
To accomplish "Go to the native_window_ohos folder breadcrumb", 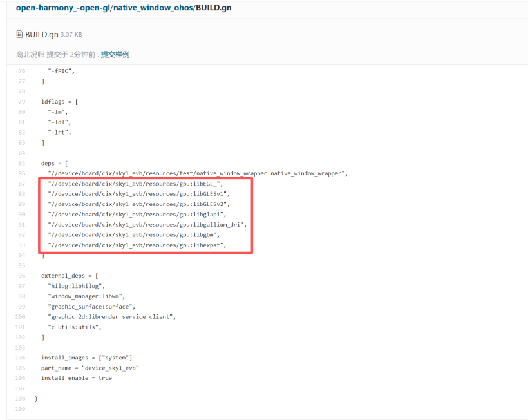I will [x=153, y=9].
